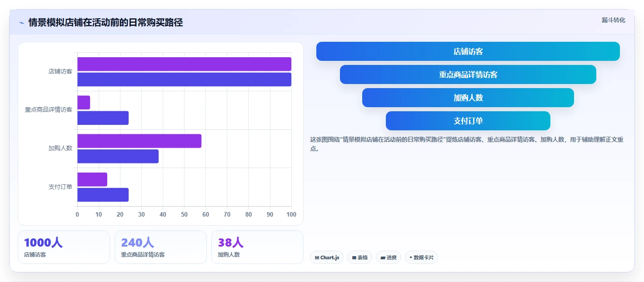
Task: Click the 表格 tag
Action: (x=359, y=257)
